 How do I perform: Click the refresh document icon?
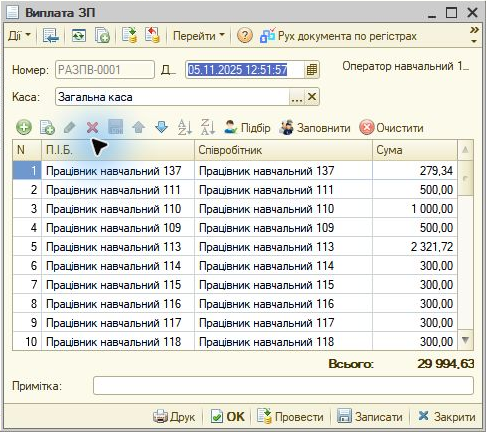(79, 35)
